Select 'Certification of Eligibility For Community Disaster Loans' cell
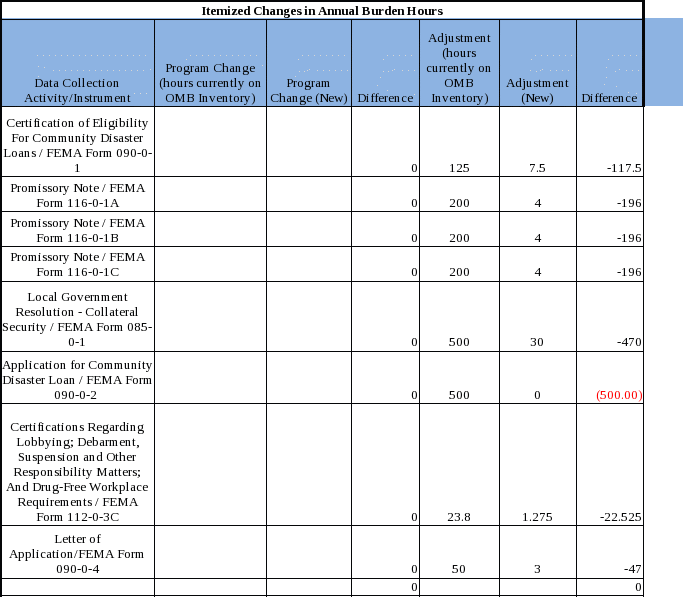 tap(78, 142)
